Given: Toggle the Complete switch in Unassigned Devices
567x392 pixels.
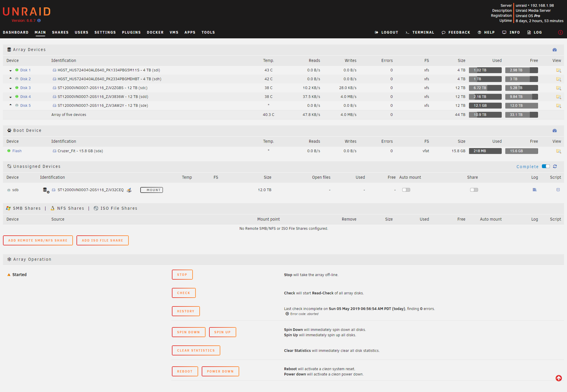Looking at the screenshot, I should pyautogui.click(x=546, y=166).
